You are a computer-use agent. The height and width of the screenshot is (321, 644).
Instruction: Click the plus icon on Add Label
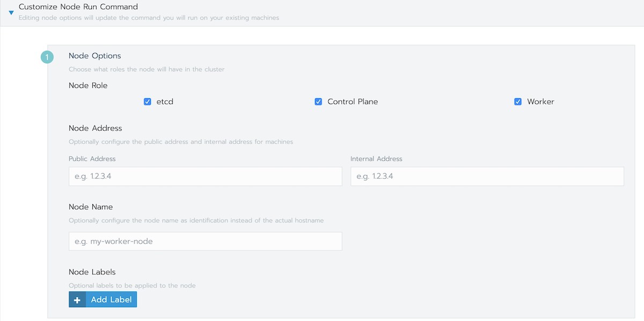click(x=77, y=300)
